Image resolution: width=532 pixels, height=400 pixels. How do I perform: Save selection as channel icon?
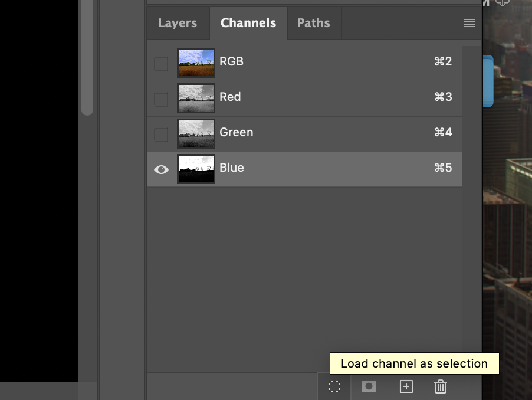369,386
